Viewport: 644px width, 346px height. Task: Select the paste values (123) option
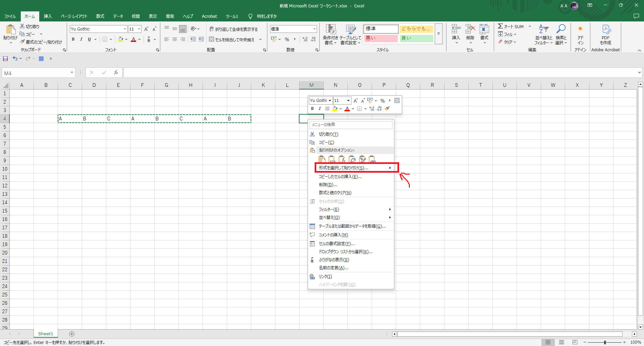tap(332, 159)
